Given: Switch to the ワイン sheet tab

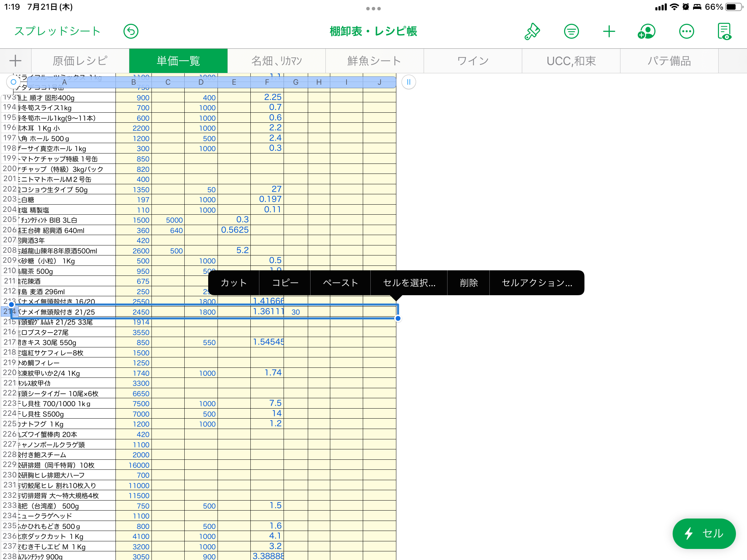Looking at the screenshot, I should [x=472, y=60].
